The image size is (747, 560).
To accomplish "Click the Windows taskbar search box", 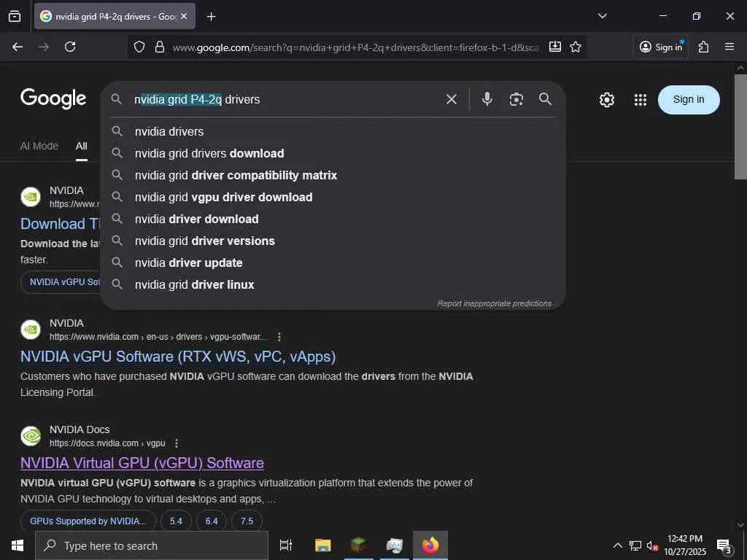I will coord(152,545).
